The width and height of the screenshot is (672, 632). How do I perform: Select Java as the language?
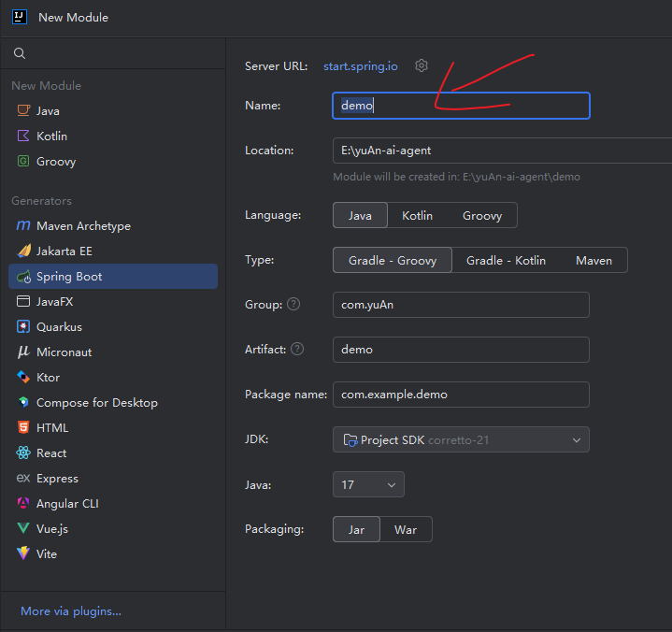click(360, 215)
